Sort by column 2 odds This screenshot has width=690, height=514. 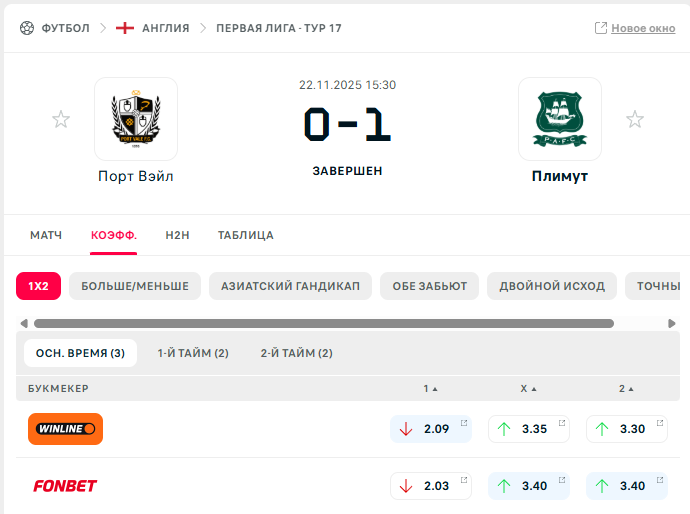626,388
